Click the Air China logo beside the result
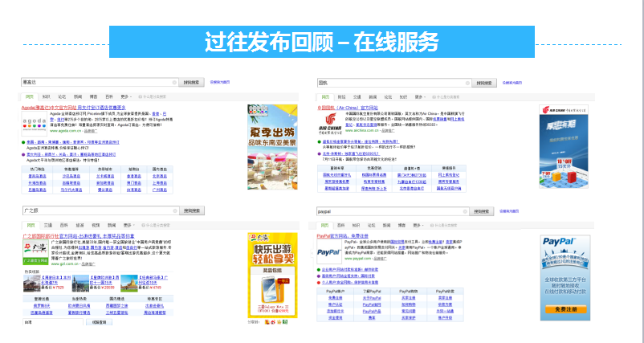This screenshot has height=343, width=644. (x=330, y=124)
